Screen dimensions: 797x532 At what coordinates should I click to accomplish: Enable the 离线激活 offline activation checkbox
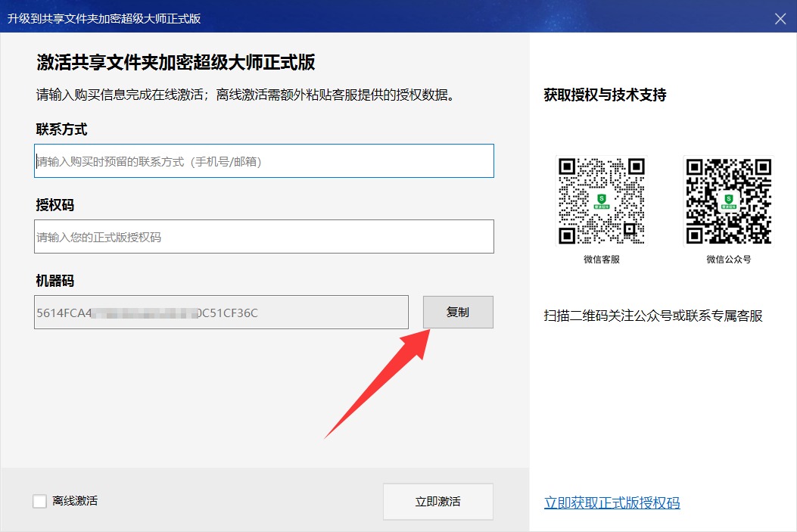click(39, 501)
